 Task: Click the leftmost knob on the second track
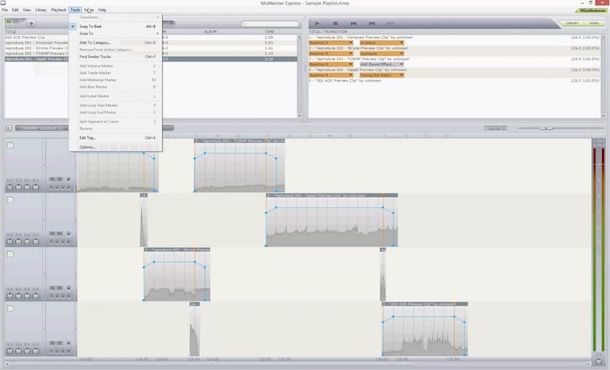(x=10, y=242)
